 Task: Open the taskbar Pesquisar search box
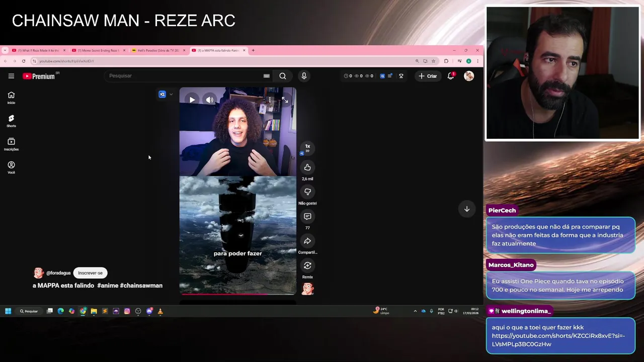coord(29,311)
